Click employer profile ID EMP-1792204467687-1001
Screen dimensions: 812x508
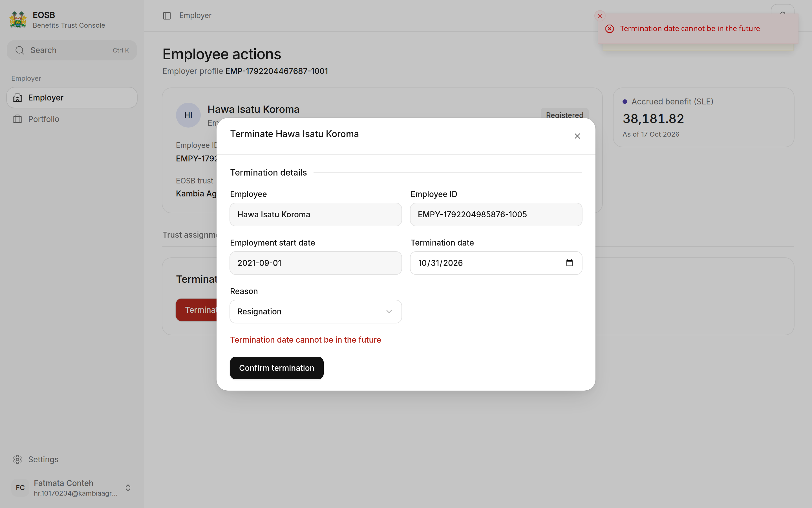coord(277,71)
